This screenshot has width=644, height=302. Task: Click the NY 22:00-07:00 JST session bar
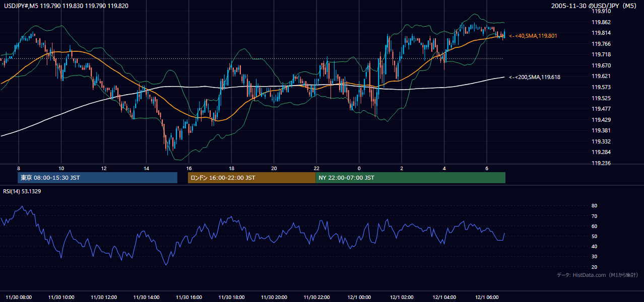coord(410,178)
